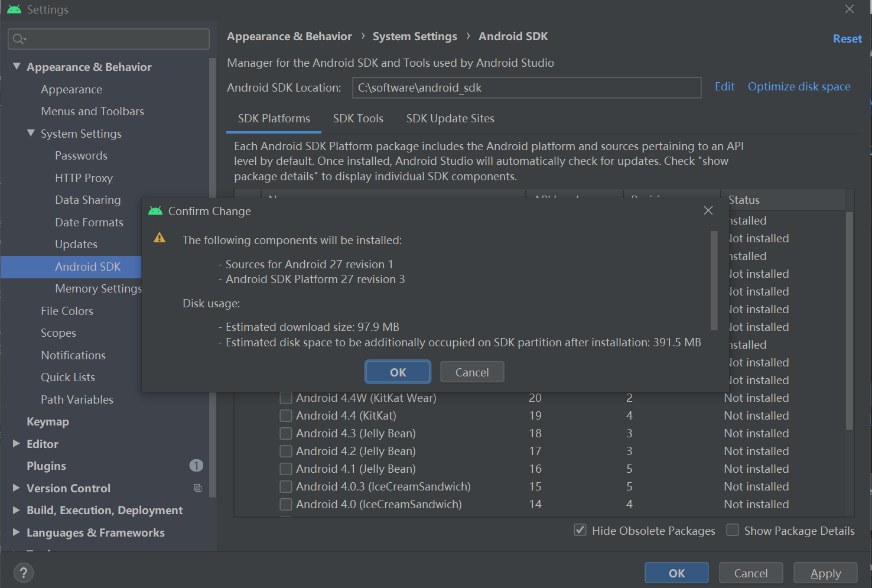The height and width of the screenshot is (588, 872).
Task: Click the Apply button
Action: (825, 573)
